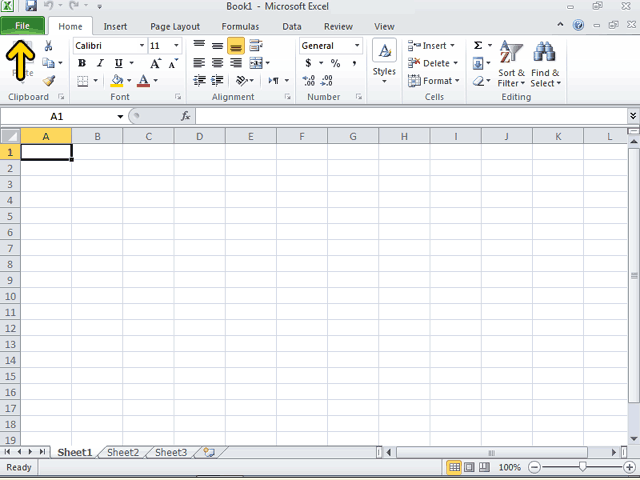Click the Format Painter brush icon

(x=49, y=81)
